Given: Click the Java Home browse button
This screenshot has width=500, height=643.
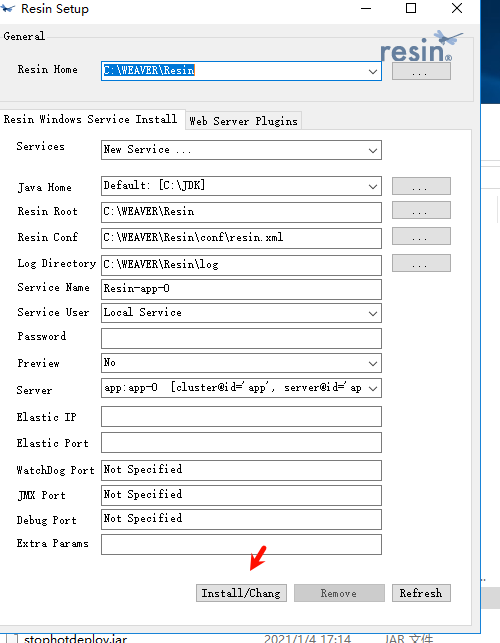Looking at the screenshot, I should 421,186.
